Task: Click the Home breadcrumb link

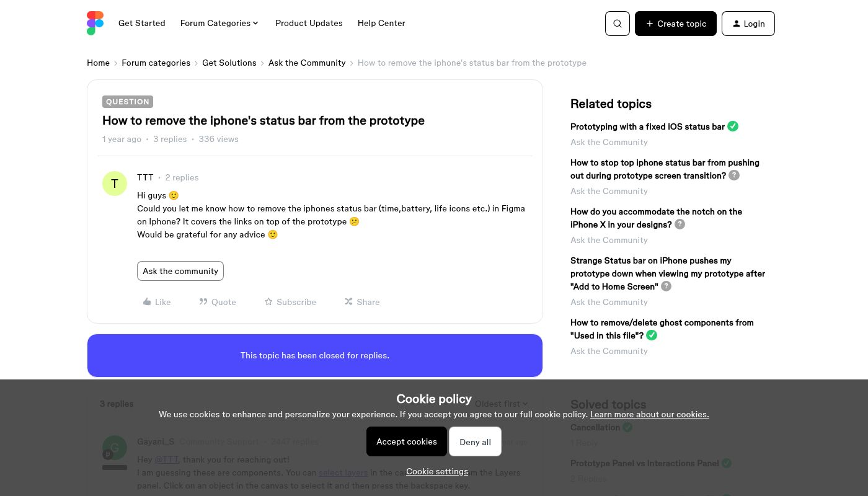Action: point(98,63)
